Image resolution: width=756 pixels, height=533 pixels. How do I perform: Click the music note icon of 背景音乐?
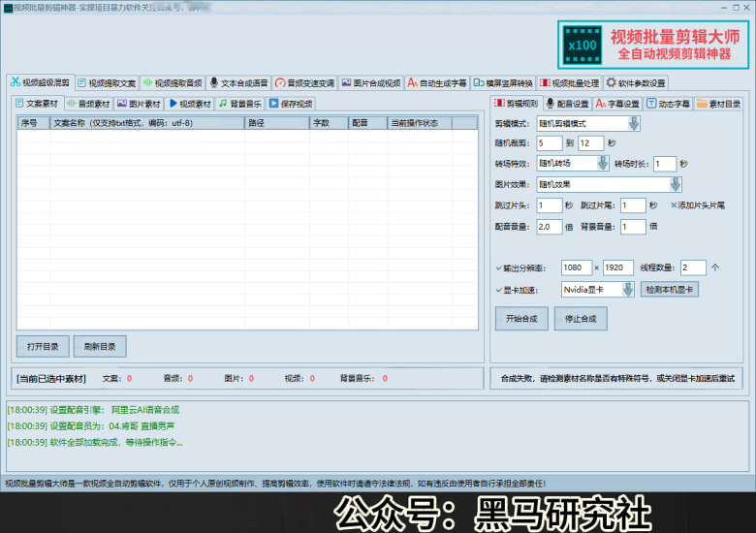[x=223, y=103]
